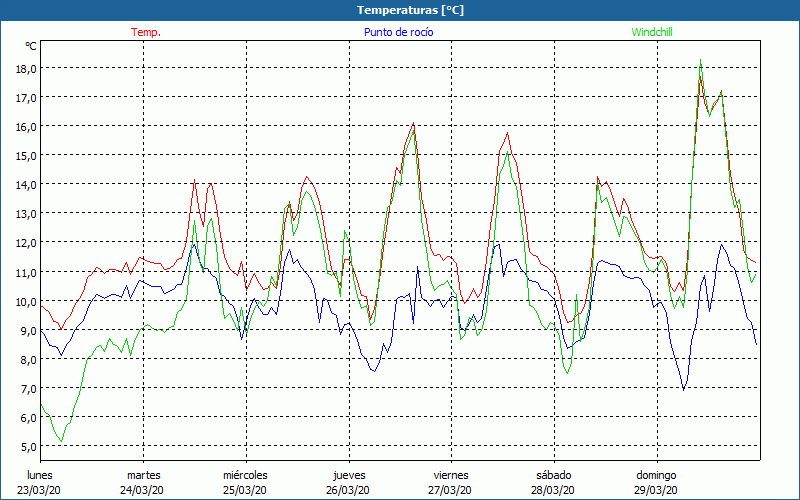Click the 18,0 y-axis value
Viewport: 800px width, 500px height.
pyautogui.click(x=26, y=69)
